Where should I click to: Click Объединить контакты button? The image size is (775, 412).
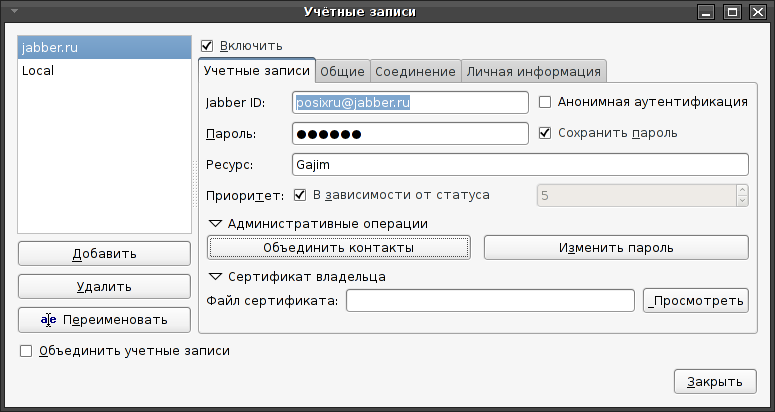[339, 247]
